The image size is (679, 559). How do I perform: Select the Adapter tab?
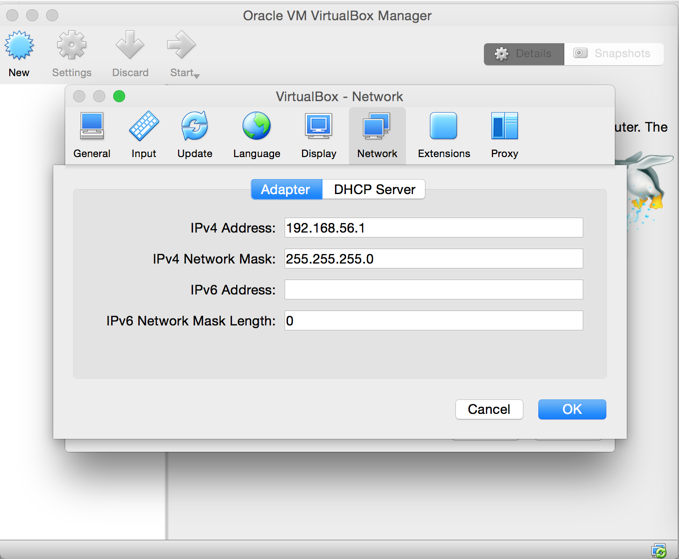[287, 189]
